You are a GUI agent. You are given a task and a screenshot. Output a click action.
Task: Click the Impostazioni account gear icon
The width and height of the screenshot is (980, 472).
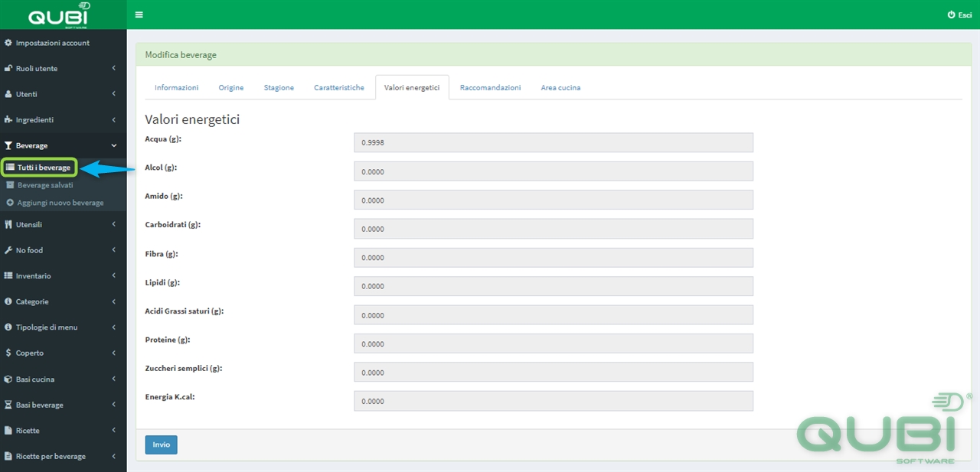click(8, 43)
